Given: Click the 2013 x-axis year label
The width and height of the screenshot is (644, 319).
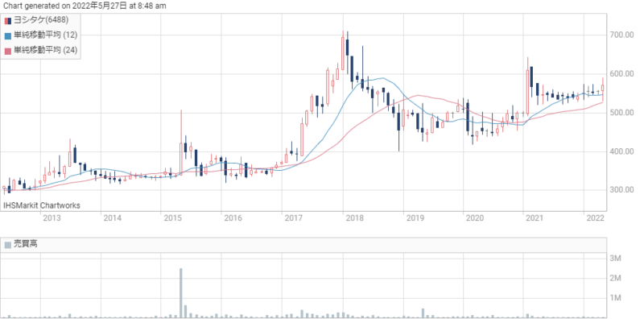Looking at the screenshot, I should [52, 218].
